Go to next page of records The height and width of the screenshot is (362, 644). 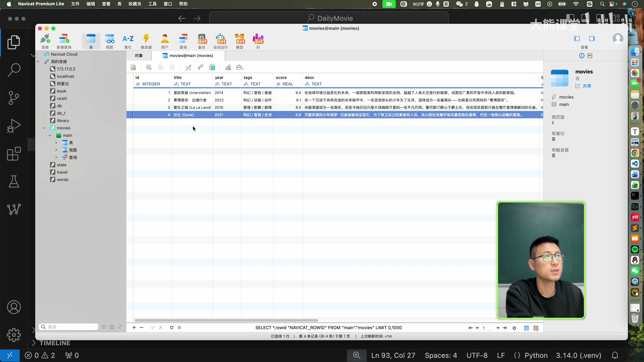[497, 328]
